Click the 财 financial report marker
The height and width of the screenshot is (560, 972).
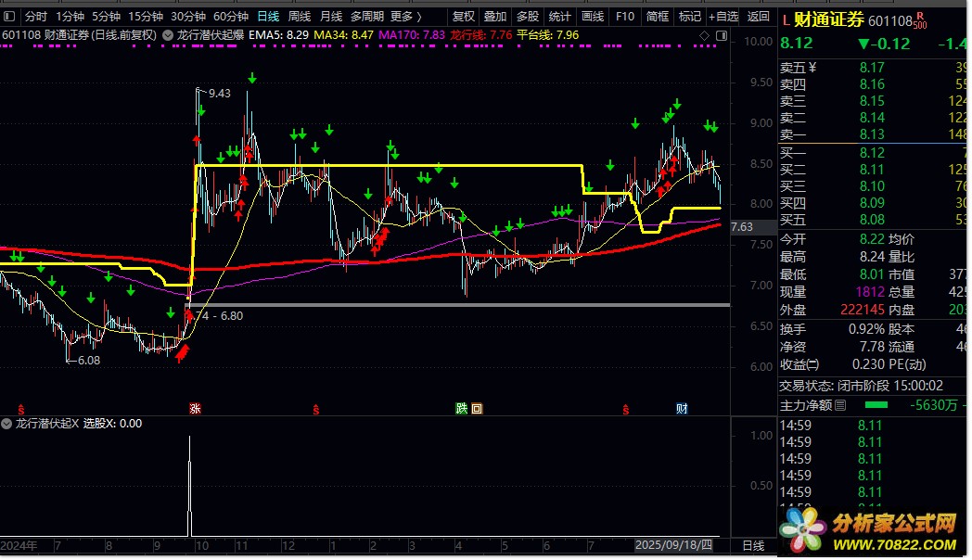tap(682, 409)
